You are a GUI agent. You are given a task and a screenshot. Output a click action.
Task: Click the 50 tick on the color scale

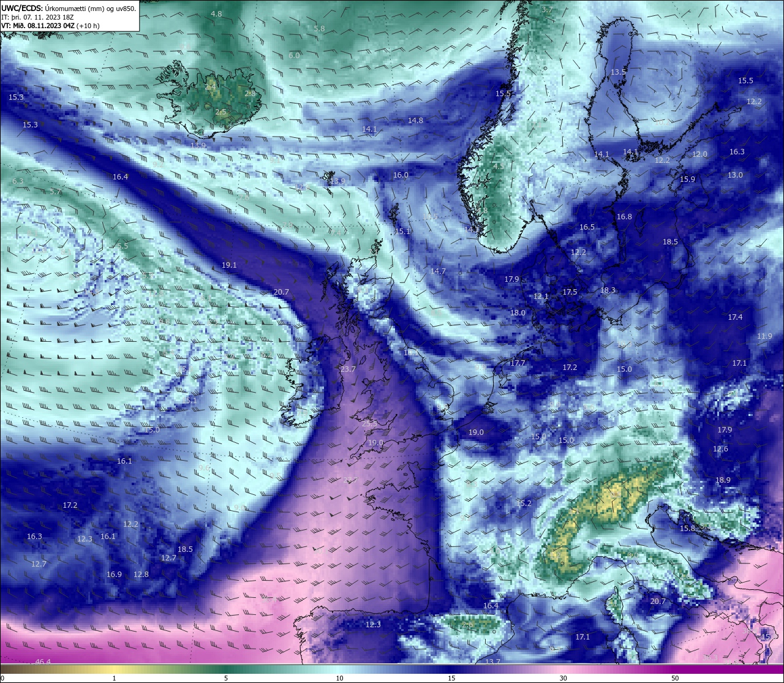tap(675, 678)
